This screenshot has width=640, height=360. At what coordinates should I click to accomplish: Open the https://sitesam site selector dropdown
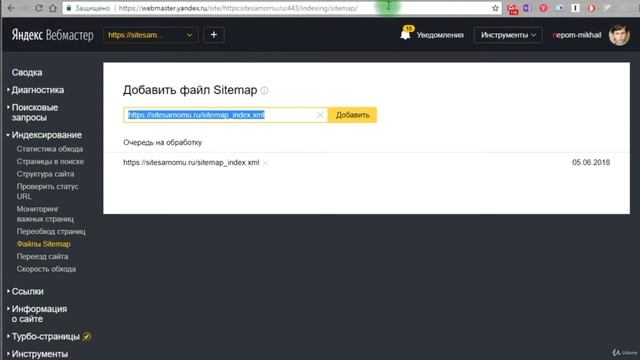tap(150, 35)
